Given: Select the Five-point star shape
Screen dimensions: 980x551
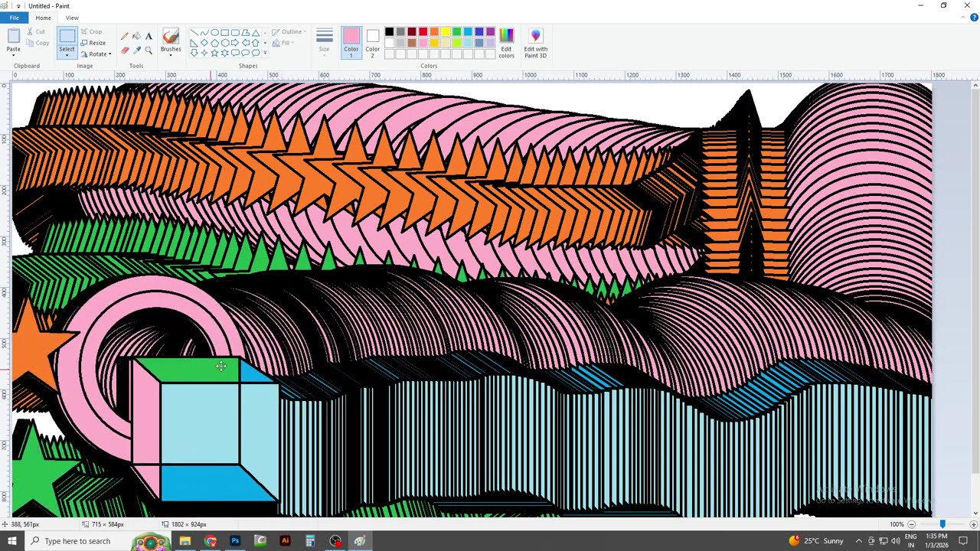Looking at the screenshot, I should click(x=215, y=53).
